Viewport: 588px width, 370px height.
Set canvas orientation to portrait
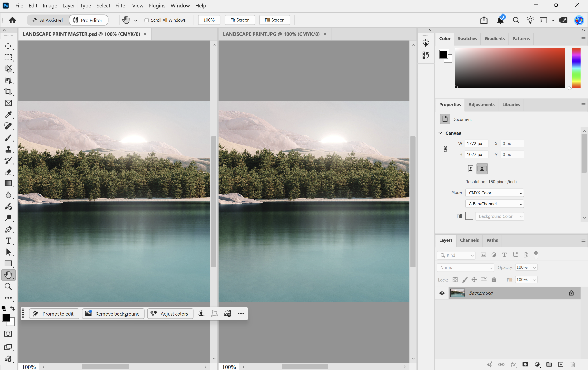[471, 169]
